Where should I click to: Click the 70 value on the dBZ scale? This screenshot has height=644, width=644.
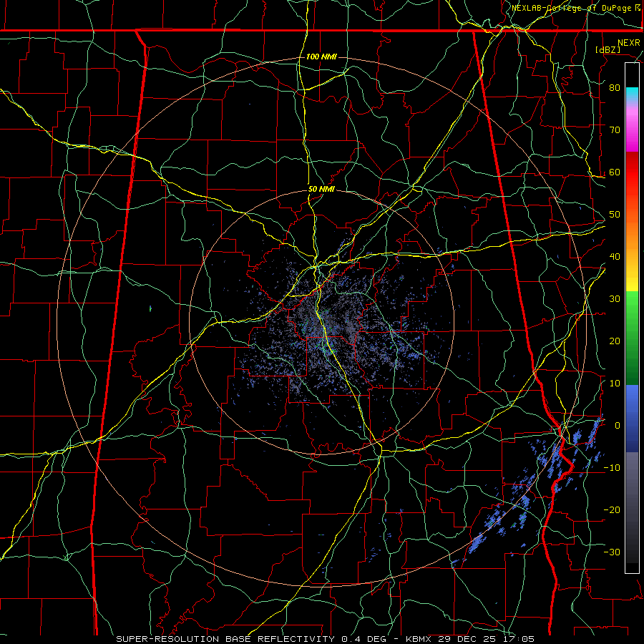click(x=615, y=130)
